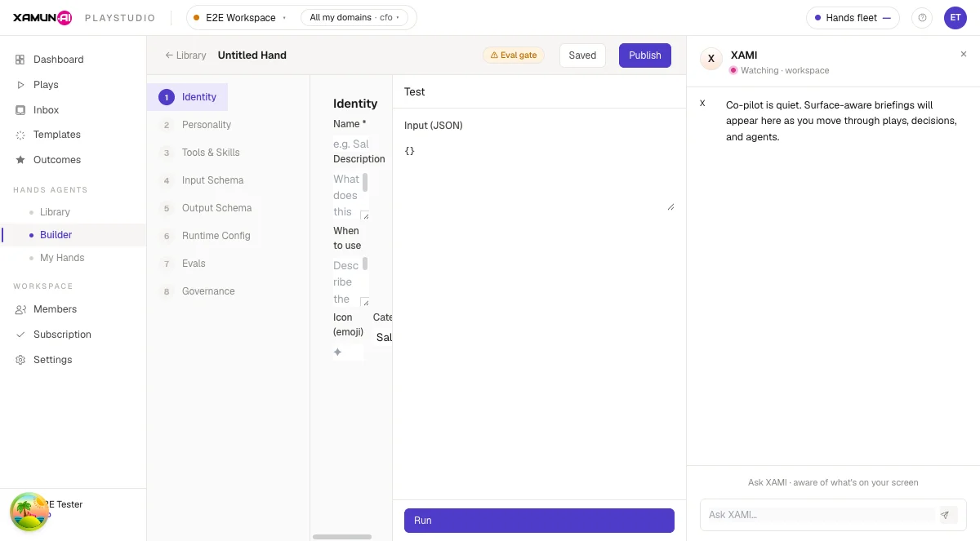Click the Test panel heading
Screen dimensions: 980x541
415,92
